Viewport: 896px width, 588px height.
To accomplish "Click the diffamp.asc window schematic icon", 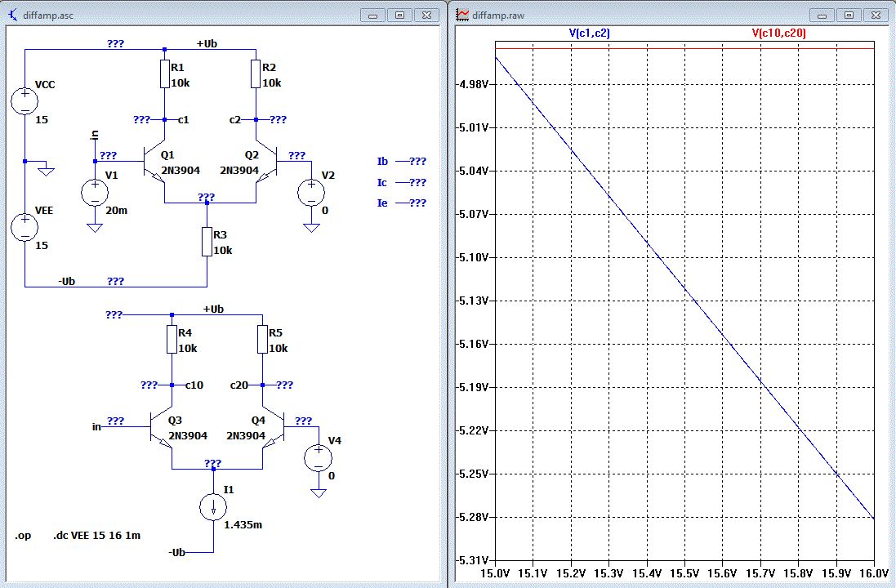I will [13, 14].
